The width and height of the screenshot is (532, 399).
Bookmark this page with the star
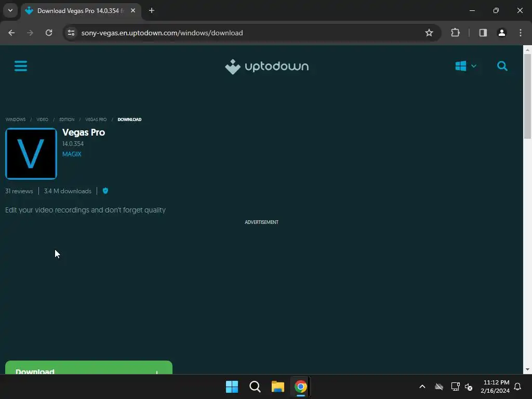tap(429, 33)
